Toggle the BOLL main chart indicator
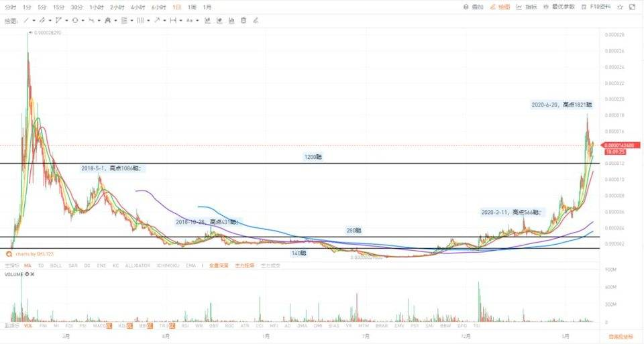The width and height of the screenshot is (644, 344). coord(56,266)
